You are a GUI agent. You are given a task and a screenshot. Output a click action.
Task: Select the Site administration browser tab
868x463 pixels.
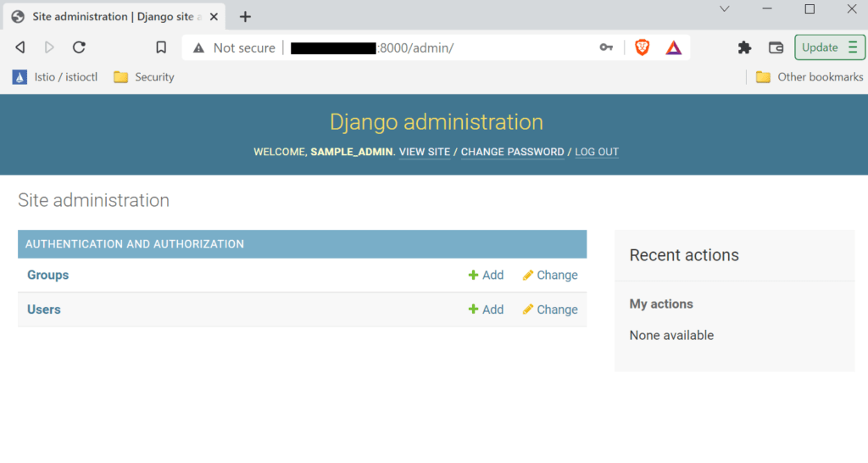coord(114,17)
